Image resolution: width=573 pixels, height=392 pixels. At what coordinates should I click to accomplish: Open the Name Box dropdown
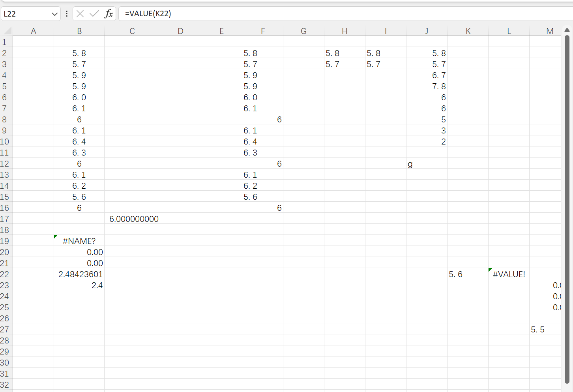pyautogui.click(x=55, y=13)
